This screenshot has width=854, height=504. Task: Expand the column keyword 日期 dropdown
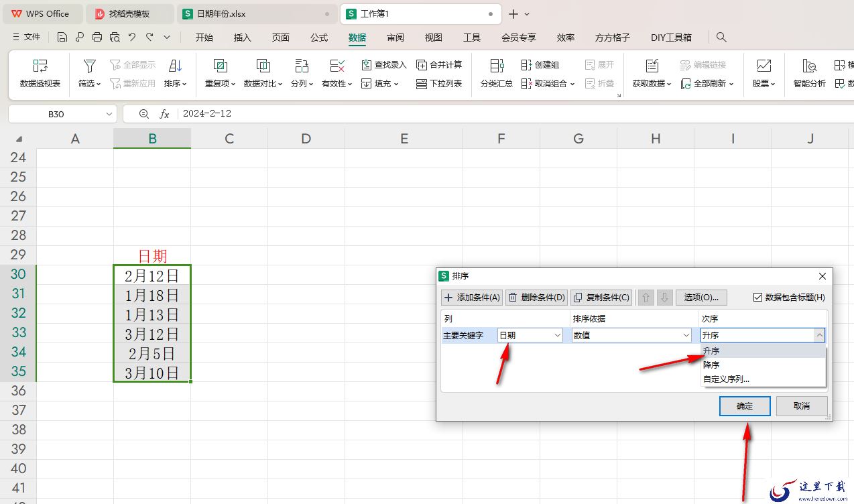click(558, 335)
